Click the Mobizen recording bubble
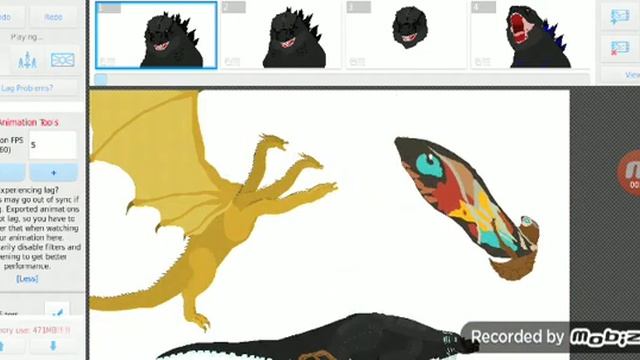 click(x=629, y=173)
